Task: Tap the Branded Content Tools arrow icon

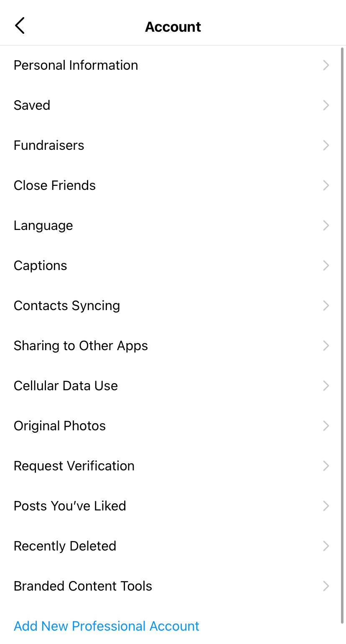Action: click(326, 586)
